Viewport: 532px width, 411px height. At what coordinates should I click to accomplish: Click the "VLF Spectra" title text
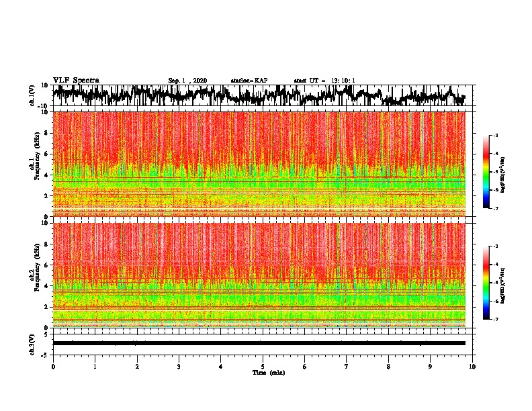(76, 81)
